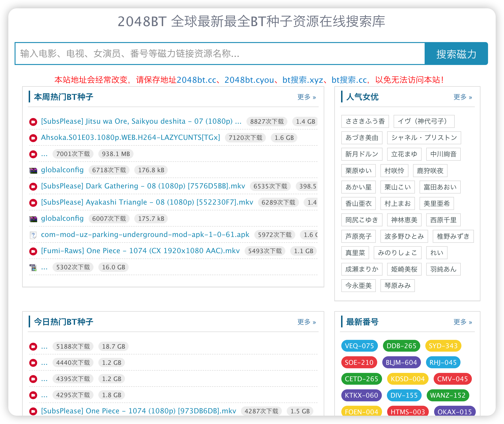This screenshot has width=504, height=424.
Task: Click video icon beside Ayakashi Triangle torrent
Action: pyautogui.click(x=33, y=203)
